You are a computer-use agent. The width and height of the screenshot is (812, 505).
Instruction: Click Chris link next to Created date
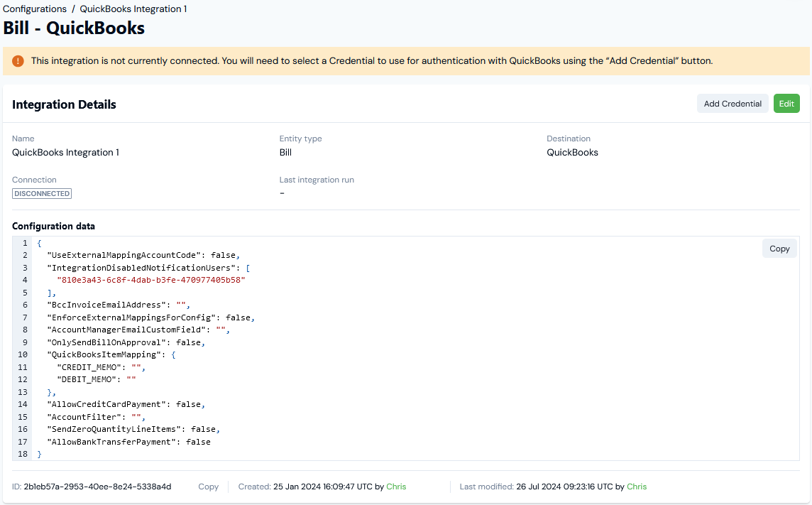[x=396, y=487]
